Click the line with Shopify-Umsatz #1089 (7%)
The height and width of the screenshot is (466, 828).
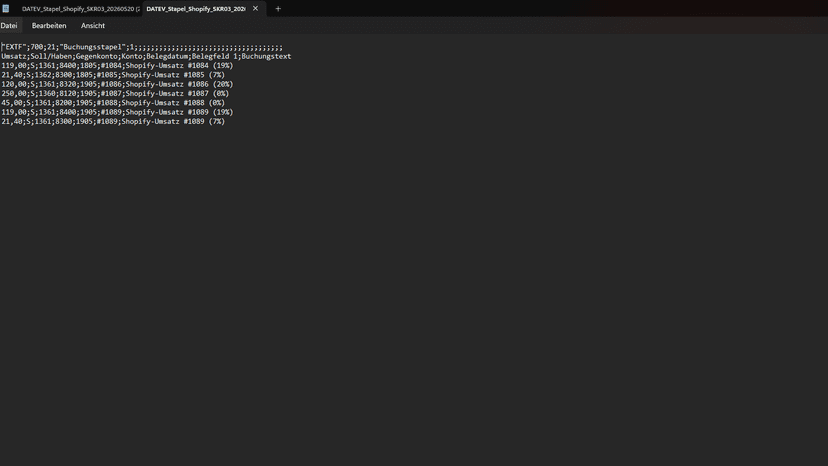tap(113, 122)
